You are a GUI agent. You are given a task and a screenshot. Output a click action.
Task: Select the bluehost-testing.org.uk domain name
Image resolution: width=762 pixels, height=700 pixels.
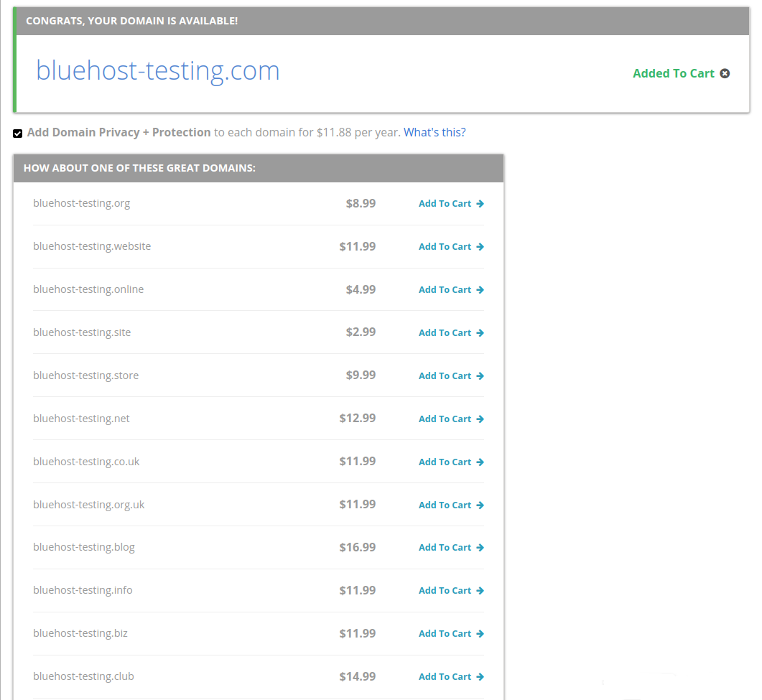click(88, 505)
